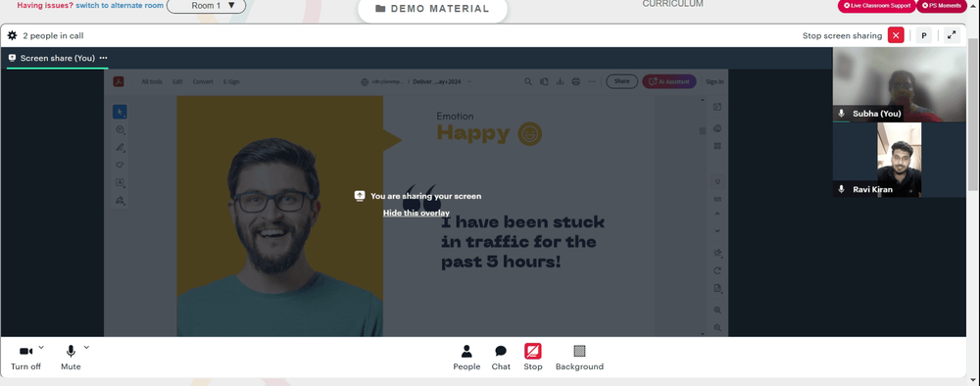Open display theme settings icon

(717, 253)
